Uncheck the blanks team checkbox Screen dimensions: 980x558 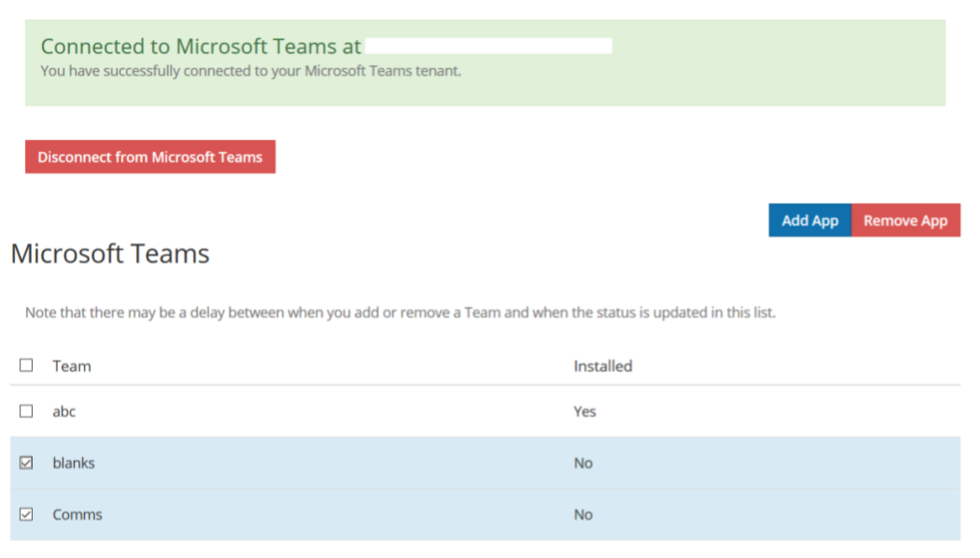point(26,463)
